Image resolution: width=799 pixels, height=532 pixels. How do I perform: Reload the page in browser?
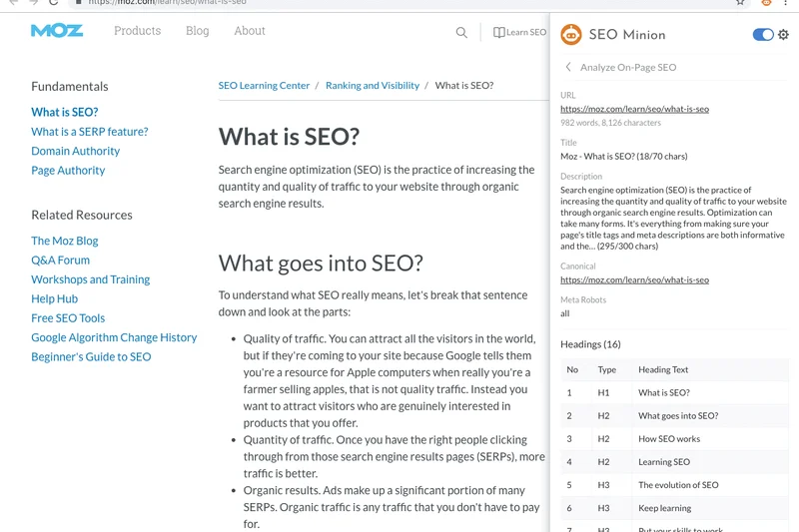[x=53, y=3]
